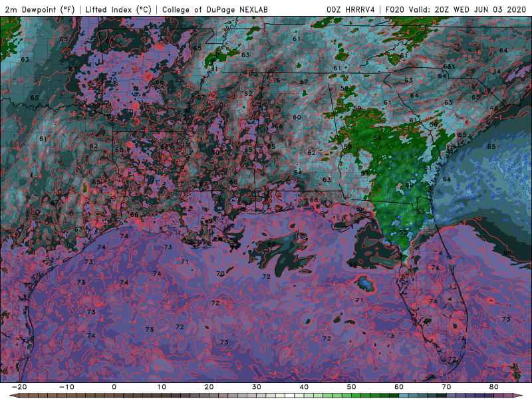Click the left arrow end of color bar
The width and height of the screenshot is (532, 399).
(x=13, y=396)
